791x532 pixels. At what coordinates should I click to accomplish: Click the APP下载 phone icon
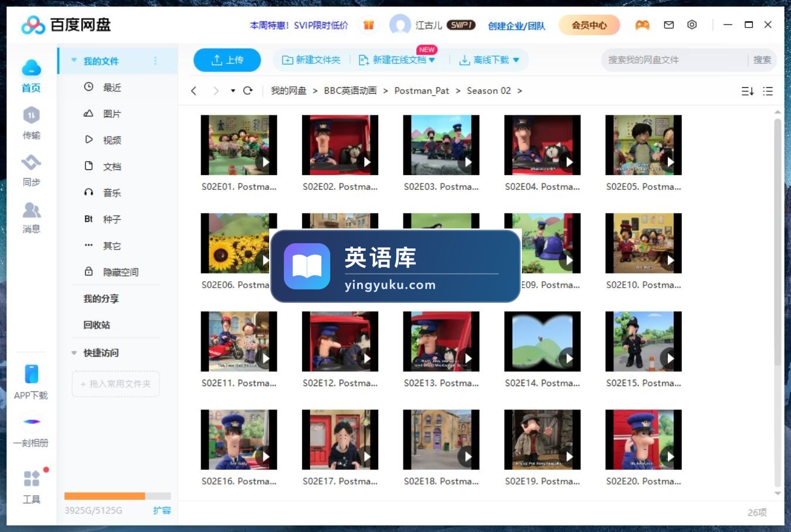31,374
